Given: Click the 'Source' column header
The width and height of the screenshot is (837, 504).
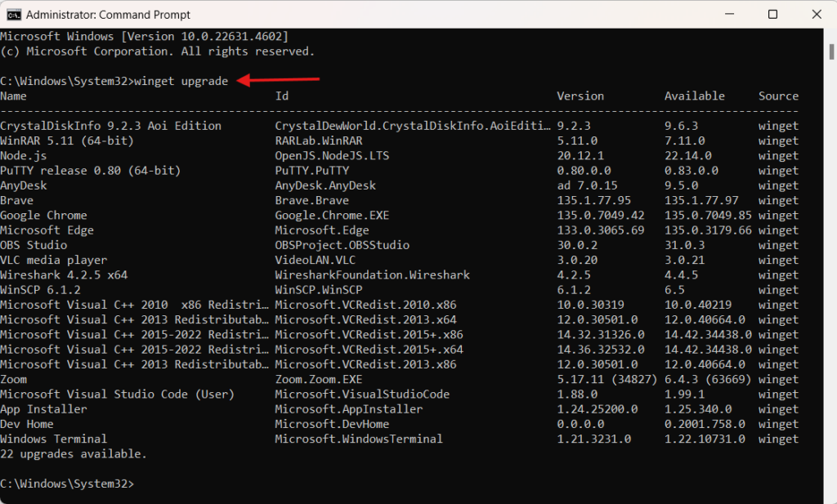Looking at the screenshot, I should click(x=778, y=96).
